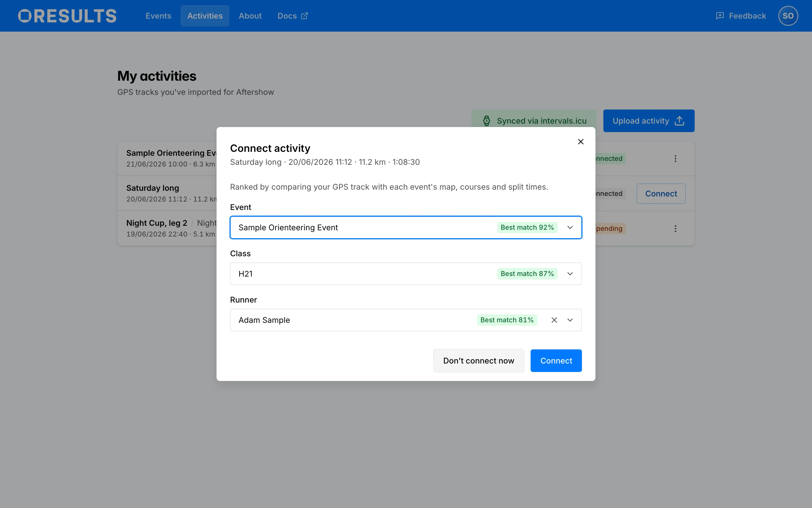This screenshot has width=812, height=508.
Task: Click the Best match 81% badge
Action: [x=507, y=320]
